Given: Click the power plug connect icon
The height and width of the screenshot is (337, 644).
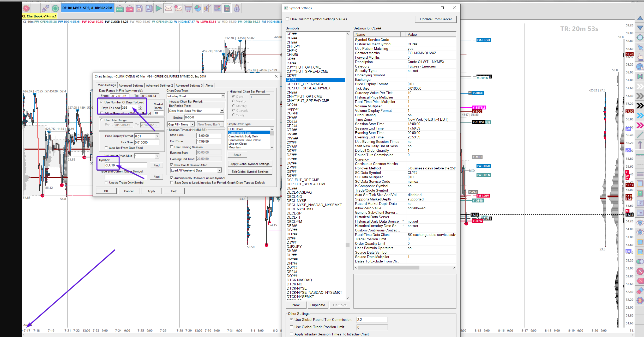Looking at the screenshot, I should pyautogui.click(x=46, y=9).
